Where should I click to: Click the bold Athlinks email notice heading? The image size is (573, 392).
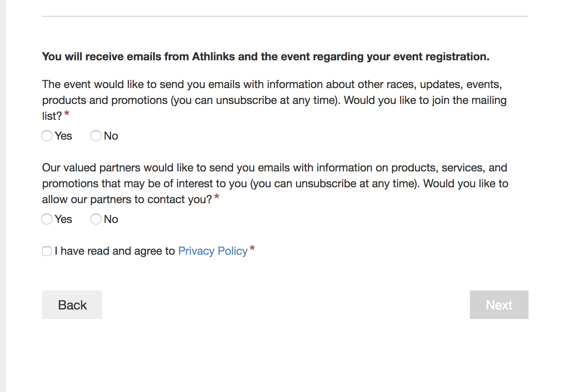(265, 57)
